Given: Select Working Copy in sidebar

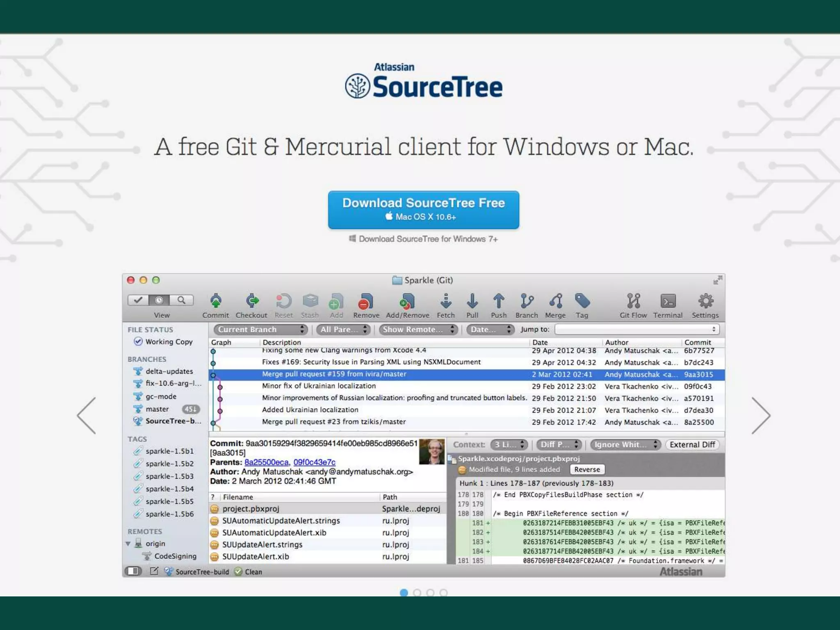Looking at the screenshot, I should [169, 342].
